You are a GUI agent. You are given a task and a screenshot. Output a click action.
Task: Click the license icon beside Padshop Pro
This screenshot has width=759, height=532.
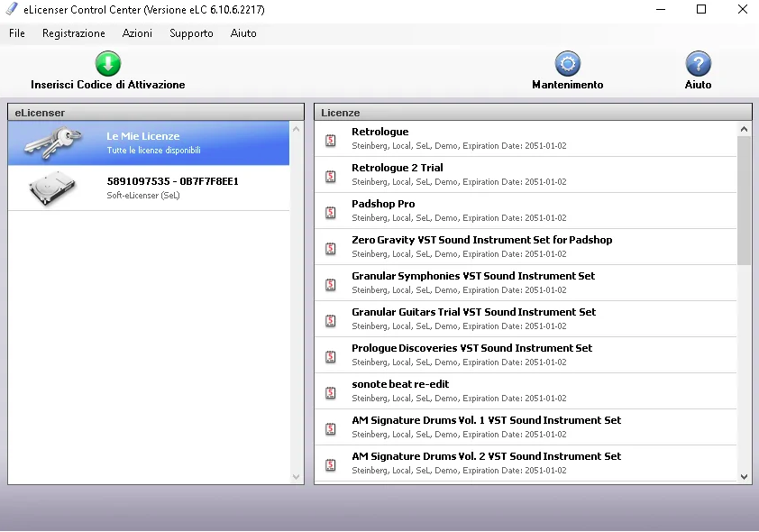[331, 213]
